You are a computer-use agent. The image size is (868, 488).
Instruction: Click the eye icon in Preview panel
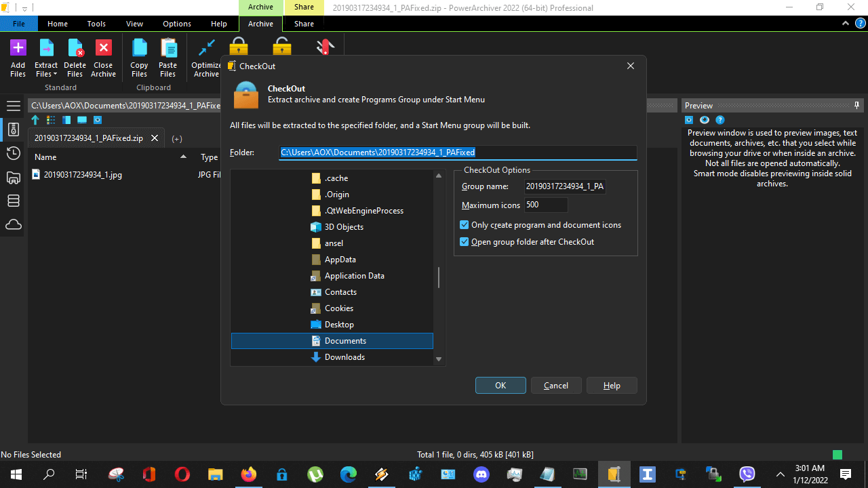click(704, 119)
